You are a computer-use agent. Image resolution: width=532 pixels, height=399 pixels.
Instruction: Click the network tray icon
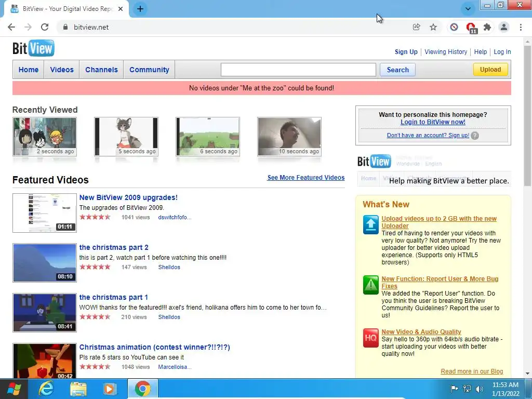(467, 389)
